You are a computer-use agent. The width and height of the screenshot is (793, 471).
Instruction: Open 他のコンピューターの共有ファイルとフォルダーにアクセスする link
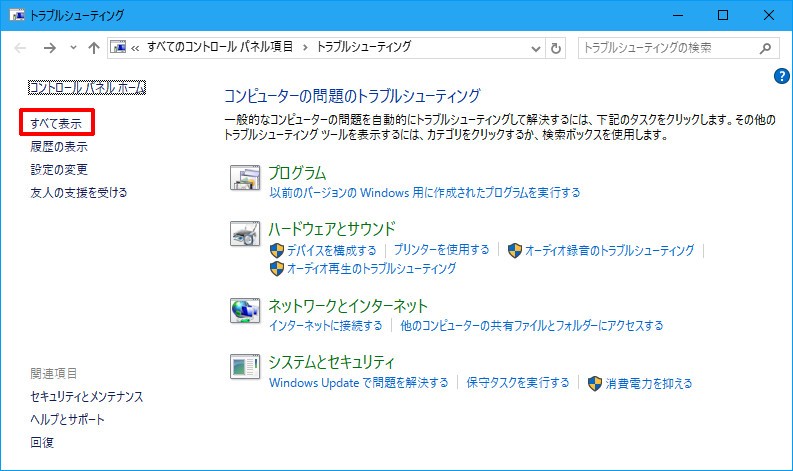click(532, 325)
